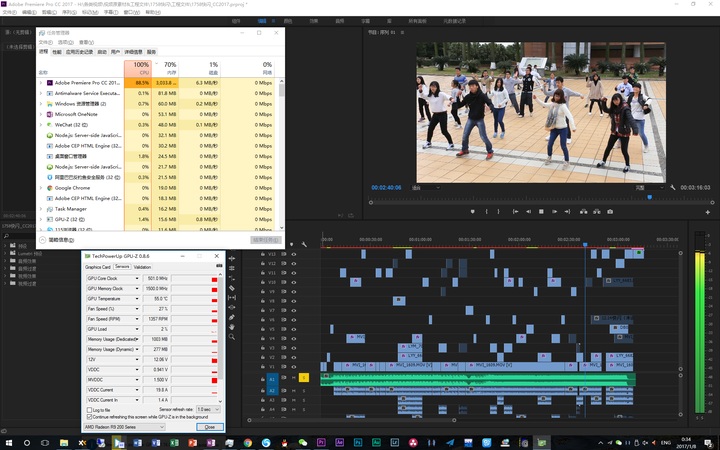The height and width of the screenshot is (450, 720).
Task: Expand the WeChat process row
Action: coord(41,125)
